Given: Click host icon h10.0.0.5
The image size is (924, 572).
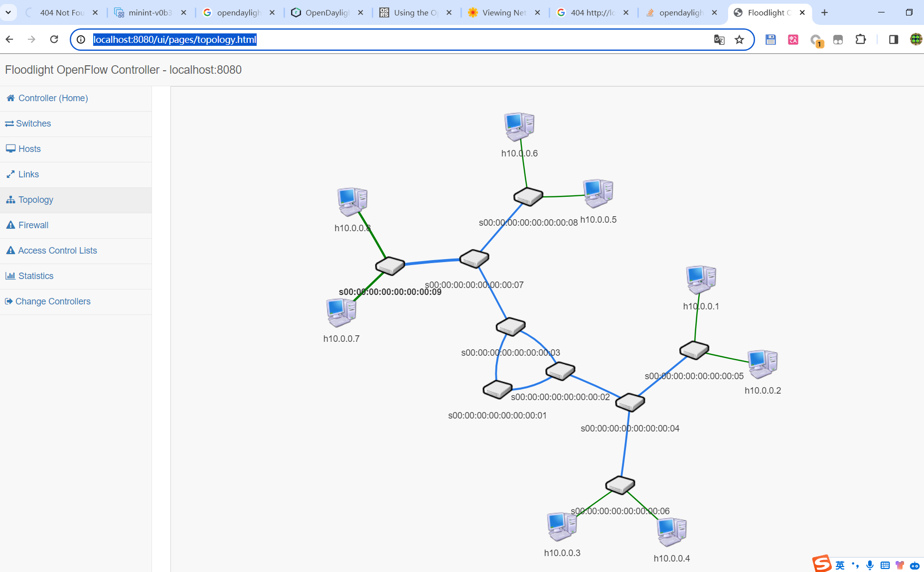Looking at the screenshot, I should (x=599, y=193).
